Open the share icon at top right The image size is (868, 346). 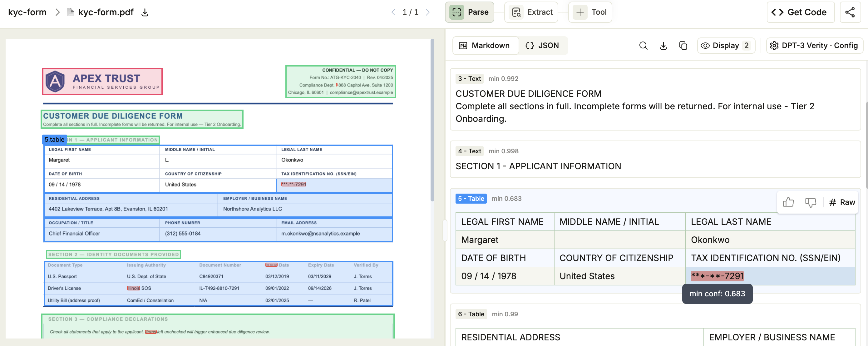coord(850,12)
